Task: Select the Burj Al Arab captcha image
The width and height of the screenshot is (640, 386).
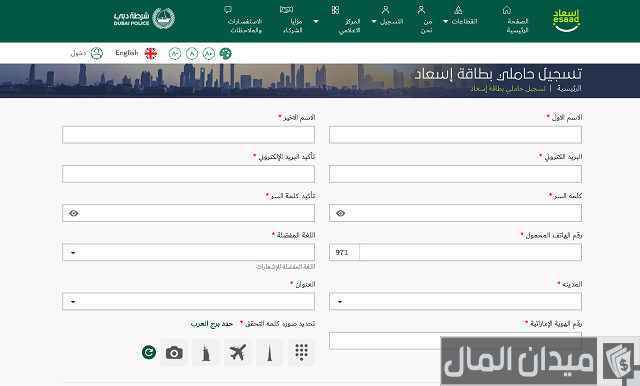Action: point(206,352)
